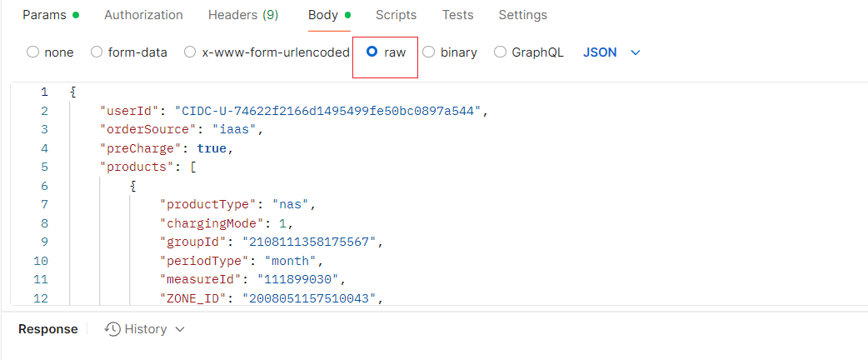Select x-www-form-urlencoded radio option
The width and height of the screenshot is (868, 360).
[190, 52]
